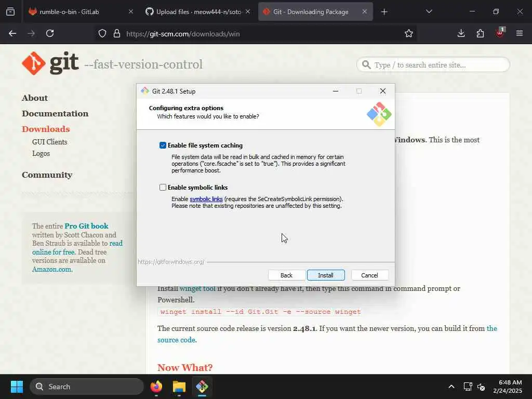Viewport: 532px width, 399px height.
Task: Expand the list all tabs dropdown
Action: pyautogui.click(x=429, y=12)
